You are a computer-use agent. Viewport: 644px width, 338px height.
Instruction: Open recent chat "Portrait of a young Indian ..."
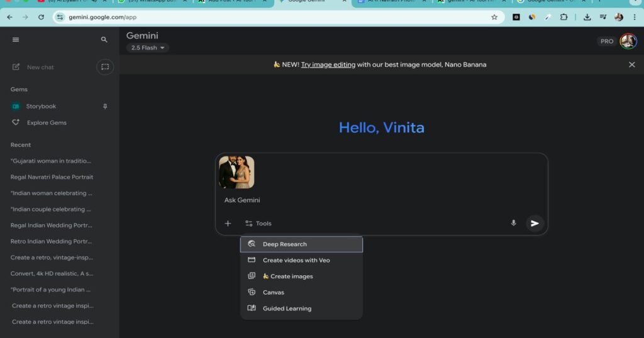[x=50, y=290]
